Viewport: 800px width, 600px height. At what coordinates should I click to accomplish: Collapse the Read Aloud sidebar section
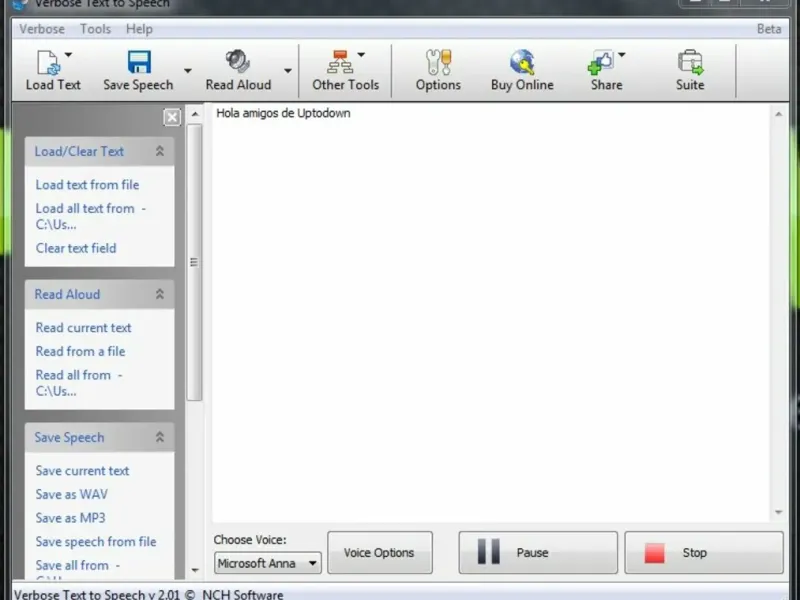pos(159,295)
